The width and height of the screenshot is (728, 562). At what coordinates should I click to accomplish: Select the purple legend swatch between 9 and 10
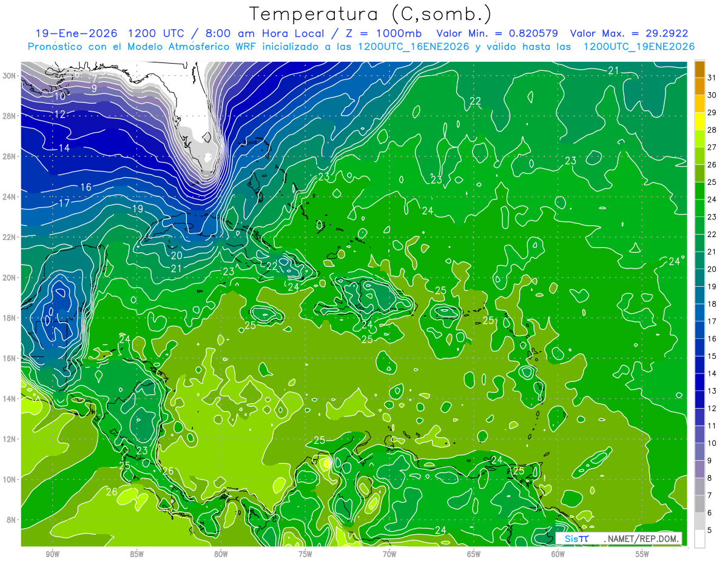(x=699, y=452)
